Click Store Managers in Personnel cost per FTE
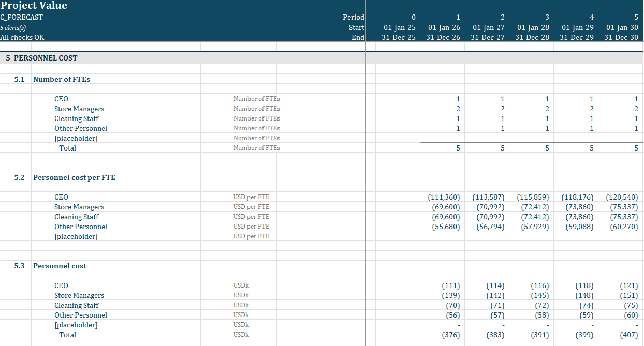 click(79, 207)
